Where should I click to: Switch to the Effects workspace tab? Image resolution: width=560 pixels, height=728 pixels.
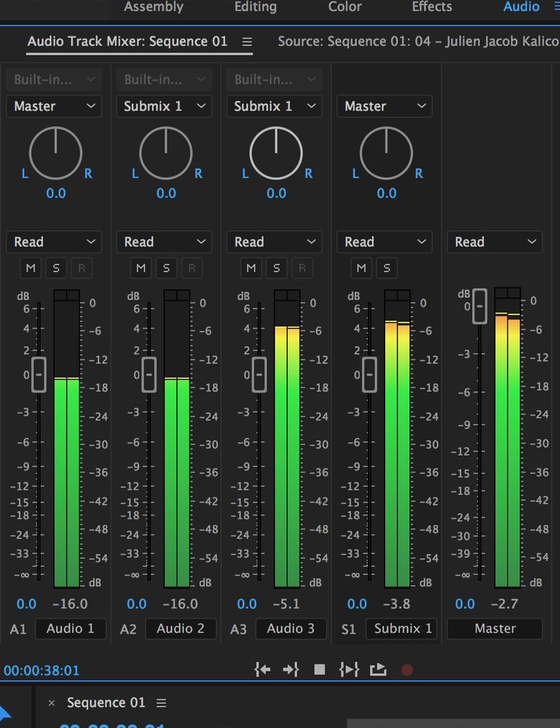click(432, 7)
